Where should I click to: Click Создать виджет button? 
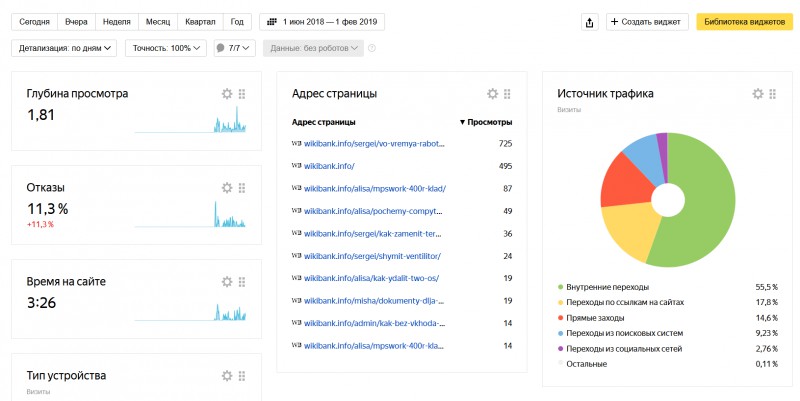coord(648,22)
